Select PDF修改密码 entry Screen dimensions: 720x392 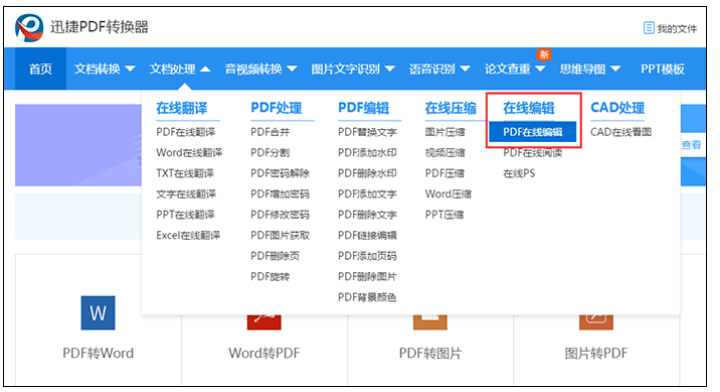point(280,215)
